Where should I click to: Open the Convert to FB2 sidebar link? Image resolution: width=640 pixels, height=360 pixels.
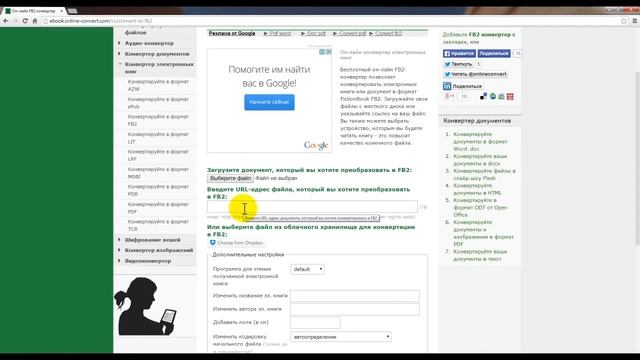158,120
